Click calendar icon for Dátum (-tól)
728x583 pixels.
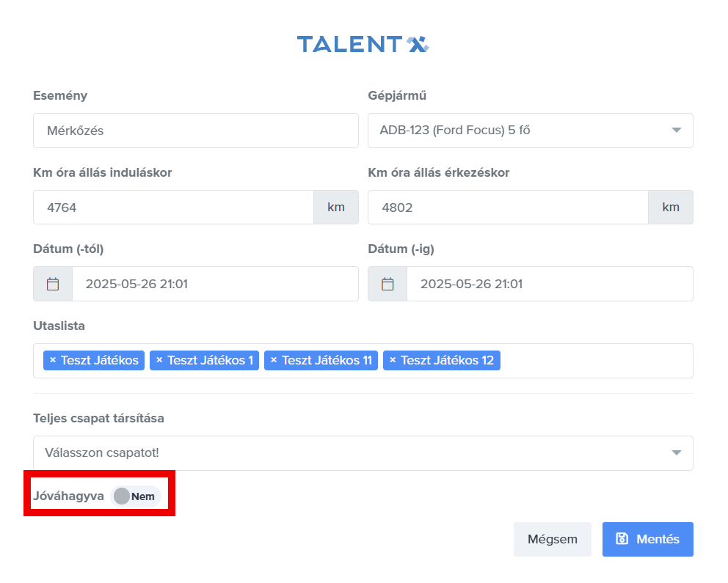click(53, 284)
